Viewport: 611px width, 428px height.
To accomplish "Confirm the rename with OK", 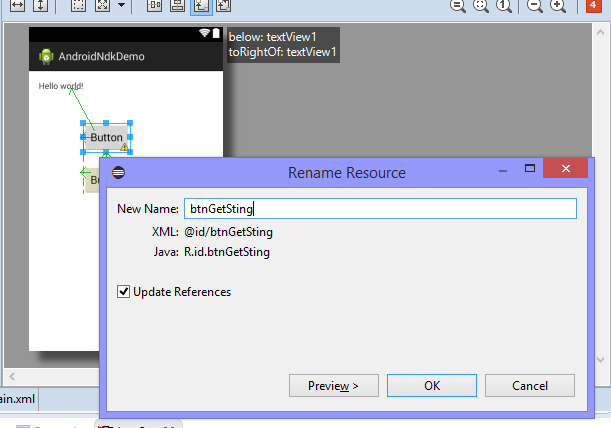I will point(432,385).
